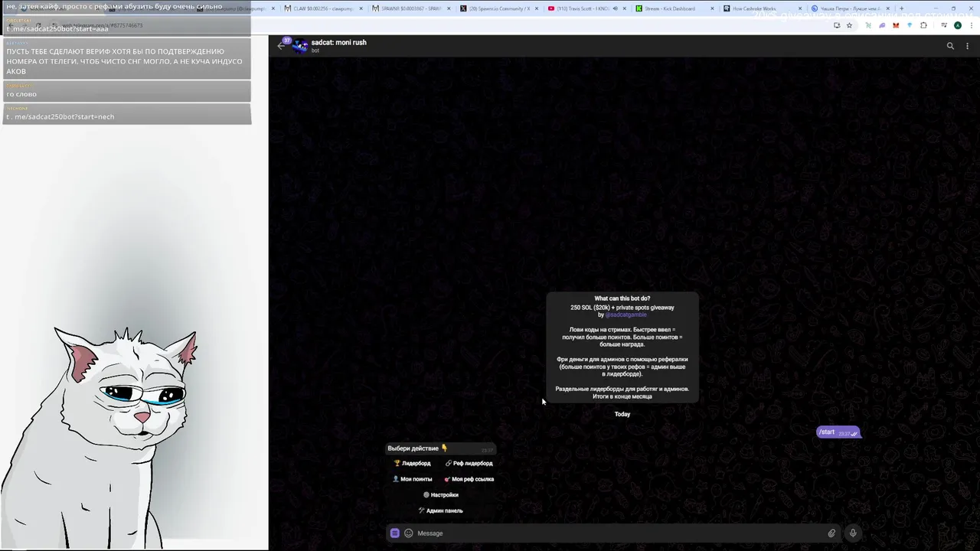Switch to Spawn.io Community X tab
Image resolution: width=980 pixels, height=551 pixels.
pyautogui.click(x=500, y=8)
